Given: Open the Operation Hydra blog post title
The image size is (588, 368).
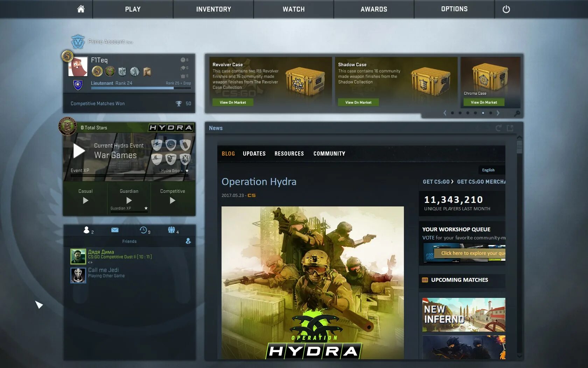Looking at the screenshot, I should (259, 182).
